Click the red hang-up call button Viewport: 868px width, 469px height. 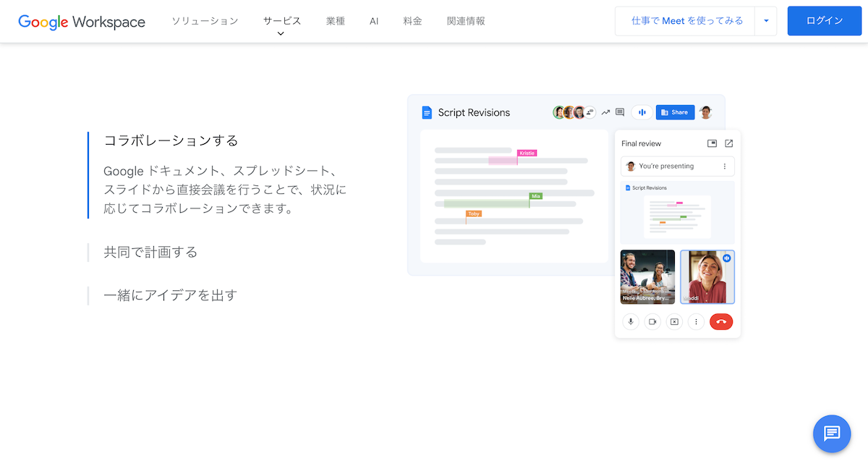721,321
